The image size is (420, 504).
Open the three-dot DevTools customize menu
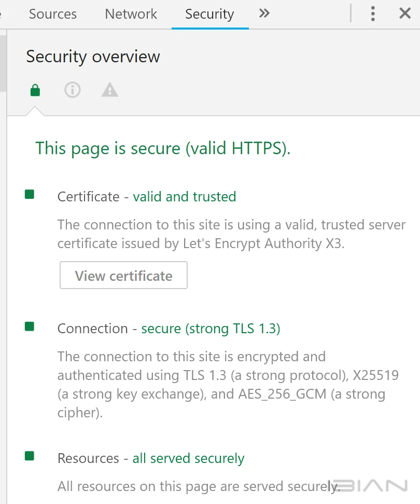pos(373,14)
